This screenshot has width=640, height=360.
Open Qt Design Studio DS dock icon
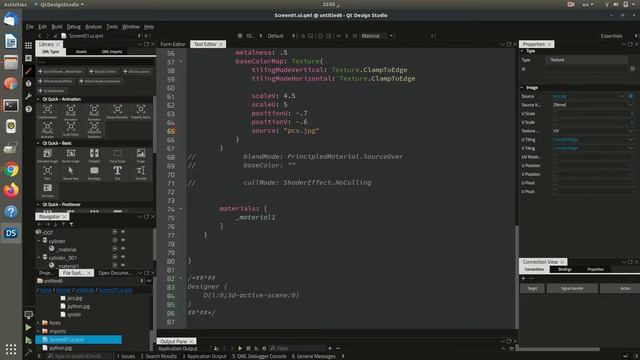tap(11, 233)
